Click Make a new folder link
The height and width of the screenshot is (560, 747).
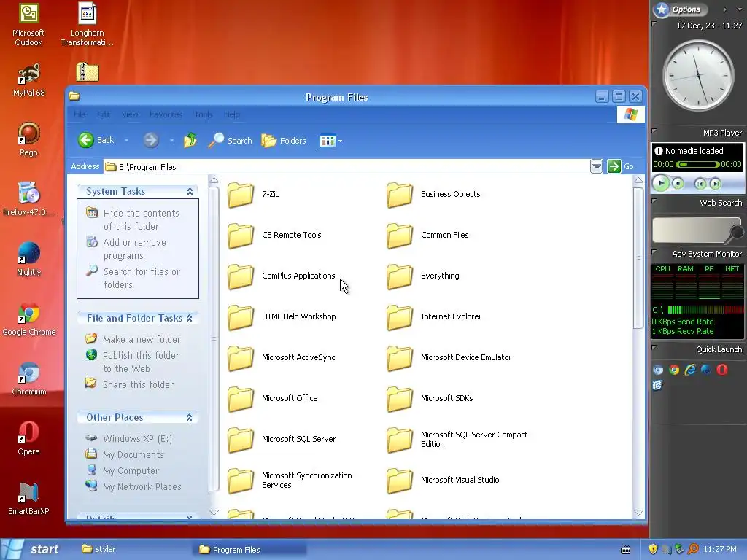[x=142, y=340]
